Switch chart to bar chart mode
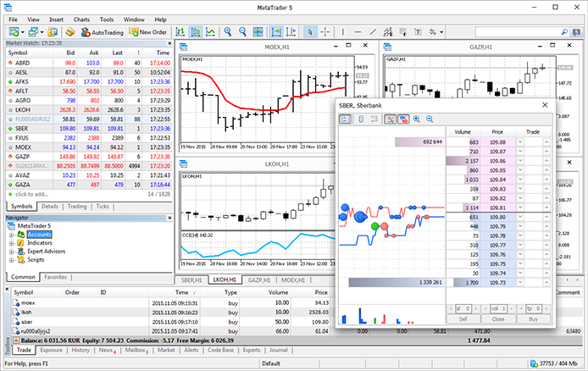The height and width of the screenshot is (371, 588). coord(180,32)
